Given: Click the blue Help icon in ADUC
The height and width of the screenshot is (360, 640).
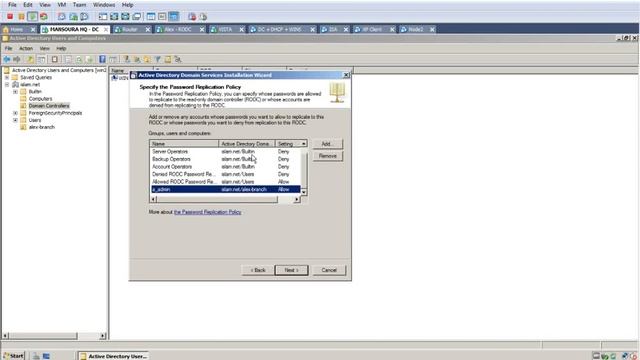Looking at the screenshot, I should pyautogui.click(x=102, y=60).
